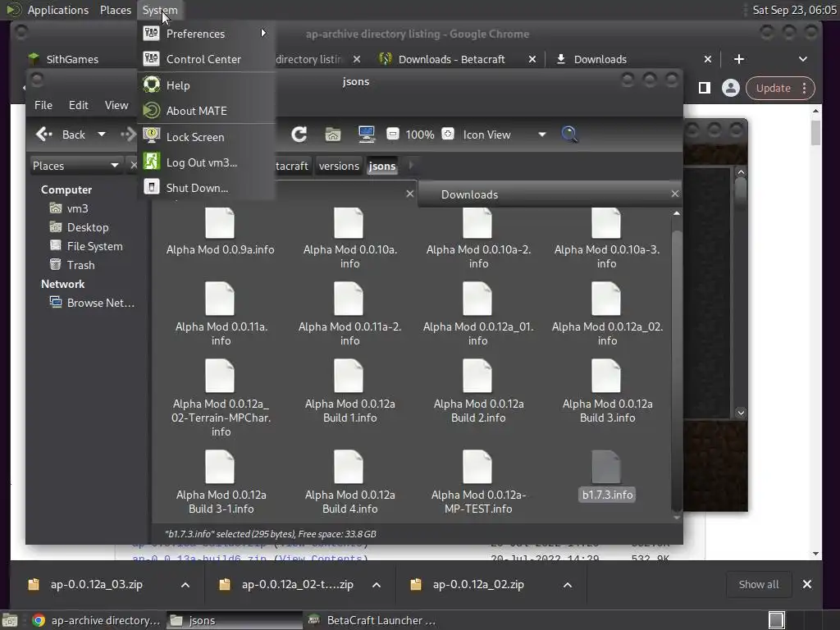The width and height of the screenshot is (840, 630).
Task: Switch to Downloads tab in file manager
Action: click(x=469, y=194)
